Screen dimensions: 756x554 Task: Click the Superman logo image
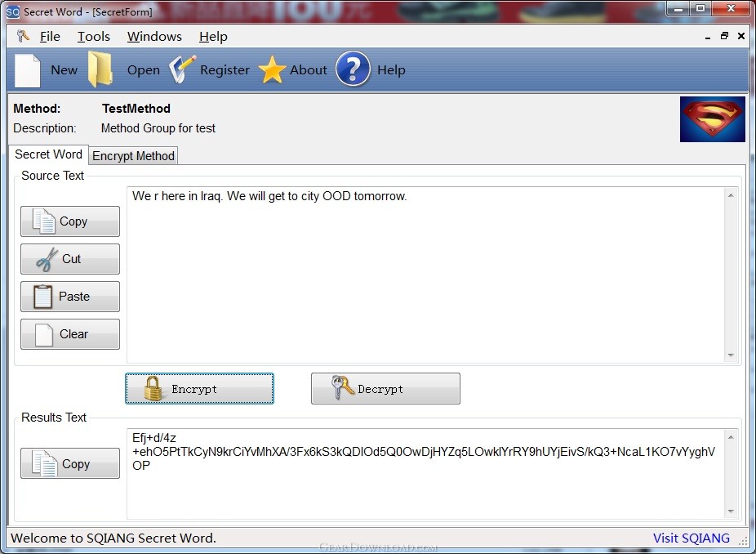pos(712,119)
